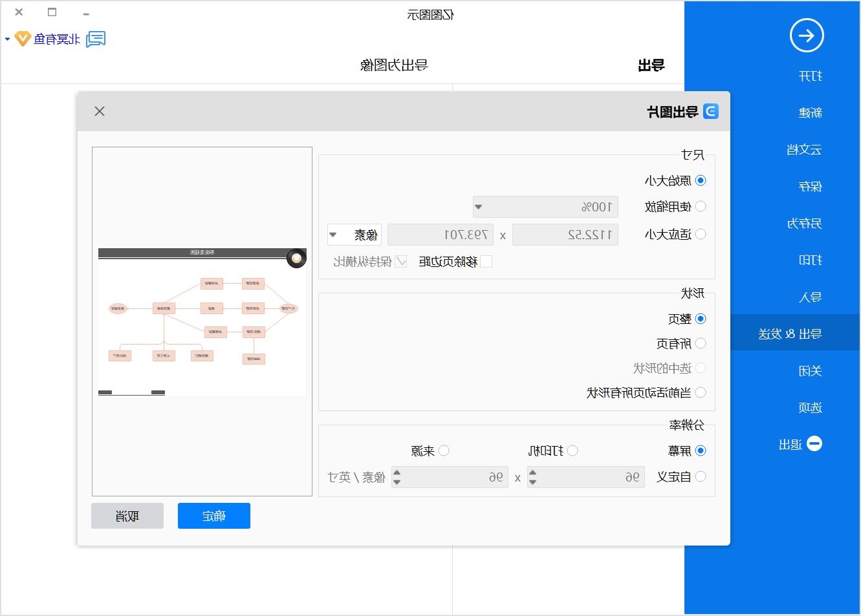Click the round minus icon beside 退出

tap(815, 444)
